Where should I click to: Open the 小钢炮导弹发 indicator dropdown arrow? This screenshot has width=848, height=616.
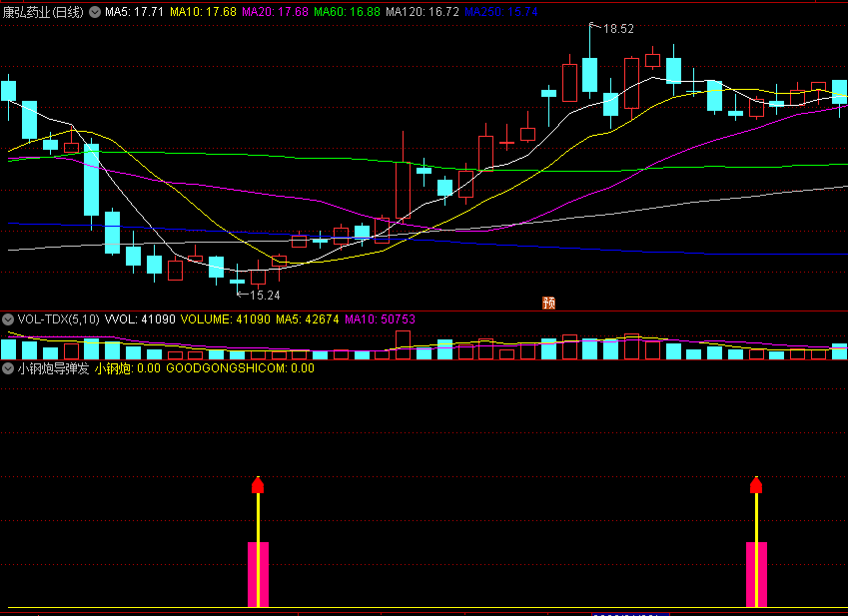pyautogui.click(x=8, y=368)
